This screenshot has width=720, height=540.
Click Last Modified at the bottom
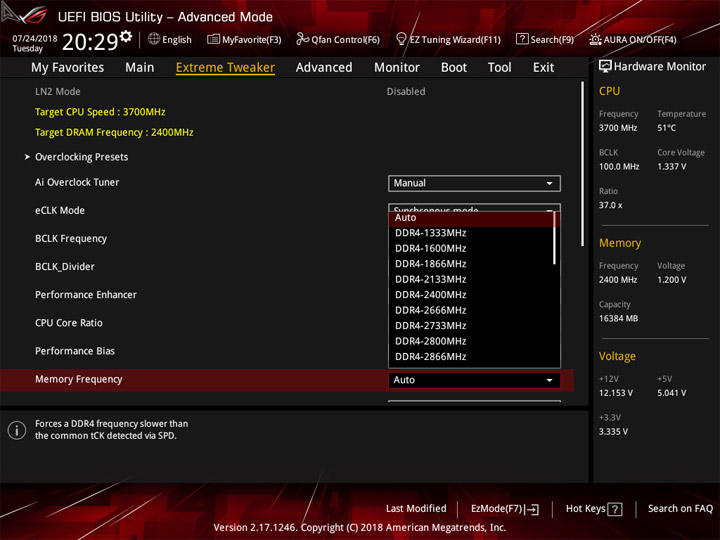coord(416,509)
